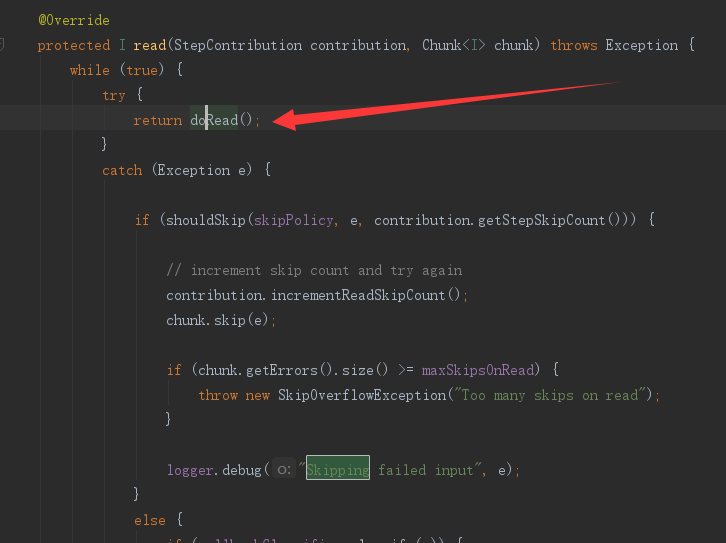This screenshot has width=726, height=543.
Task: Click the 'true' literal in the while condition
Action: pos(142,70)
